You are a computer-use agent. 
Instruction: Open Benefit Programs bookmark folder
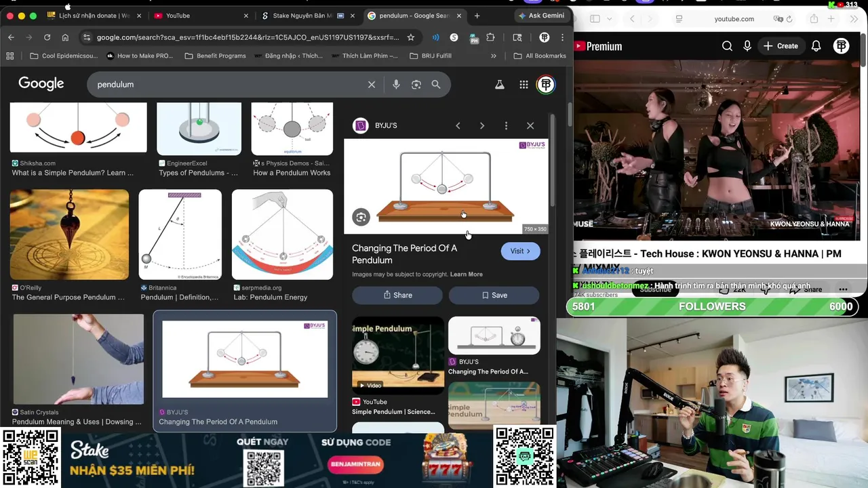tap(215, 56)
